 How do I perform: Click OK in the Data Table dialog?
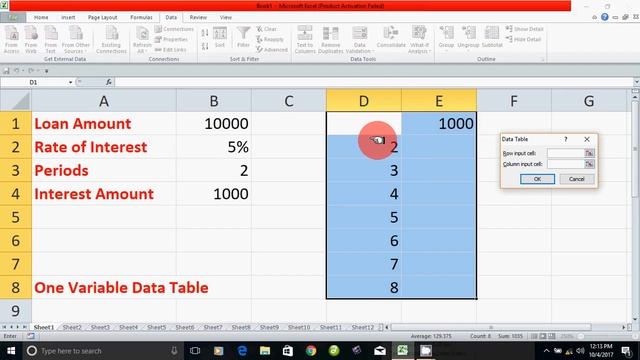[x=537, y=179]
